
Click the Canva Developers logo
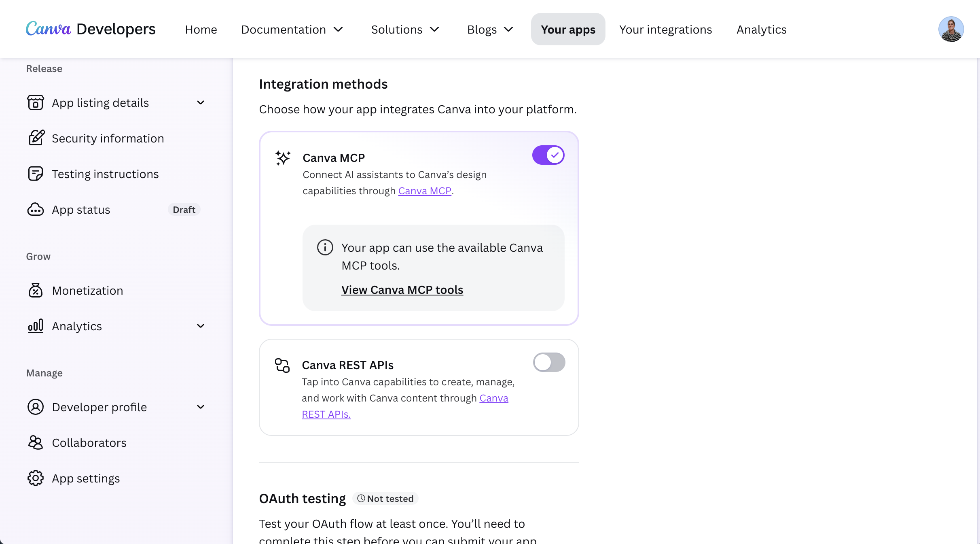point(91,29)
